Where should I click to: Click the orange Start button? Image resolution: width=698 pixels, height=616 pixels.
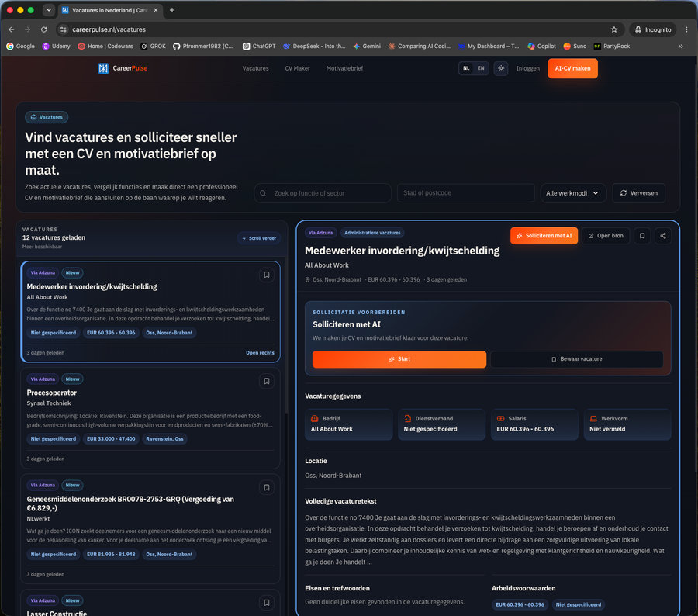pos(399,359)
